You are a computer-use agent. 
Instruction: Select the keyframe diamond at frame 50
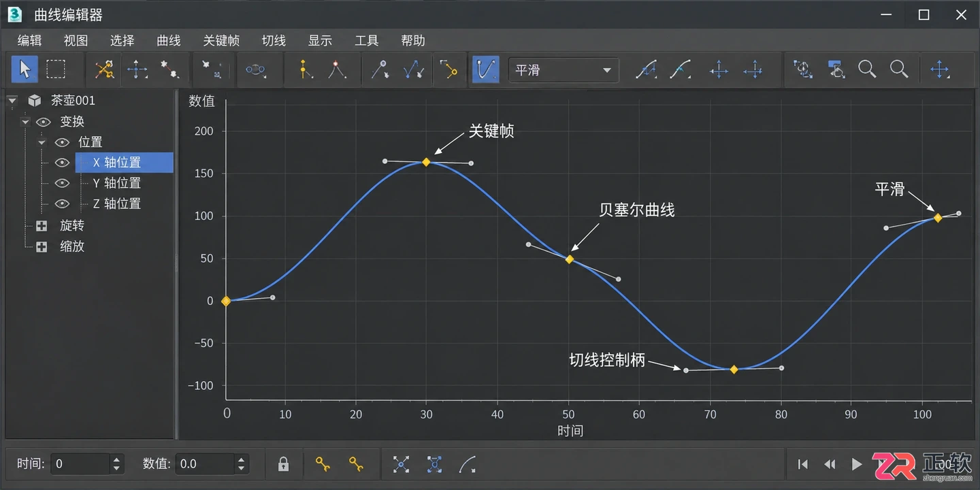pyautogui.click(x=570, y=259)
